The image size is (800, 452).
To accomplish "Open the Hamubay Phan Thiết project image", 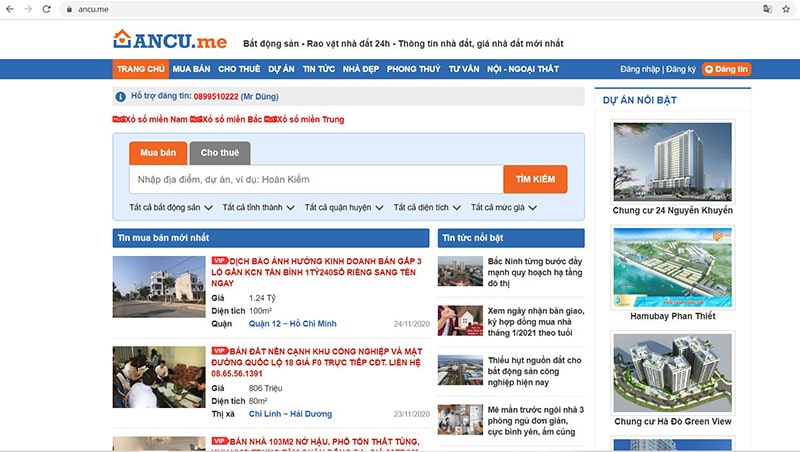I will [x=672, y=267].
